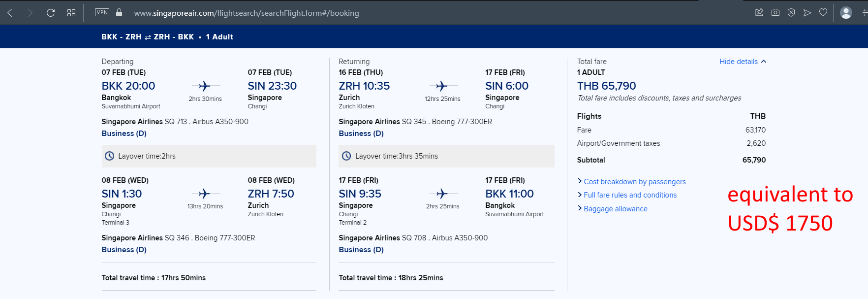Click the BKK - ZRH trip summary header
868x299 pixels.
(167, 37)
